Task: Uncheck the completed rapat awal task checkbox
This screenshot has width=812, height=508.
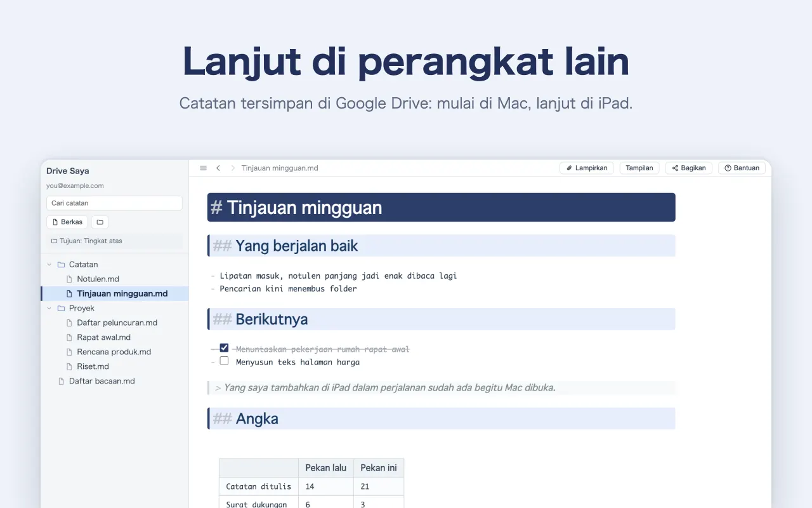Action: 224,348
